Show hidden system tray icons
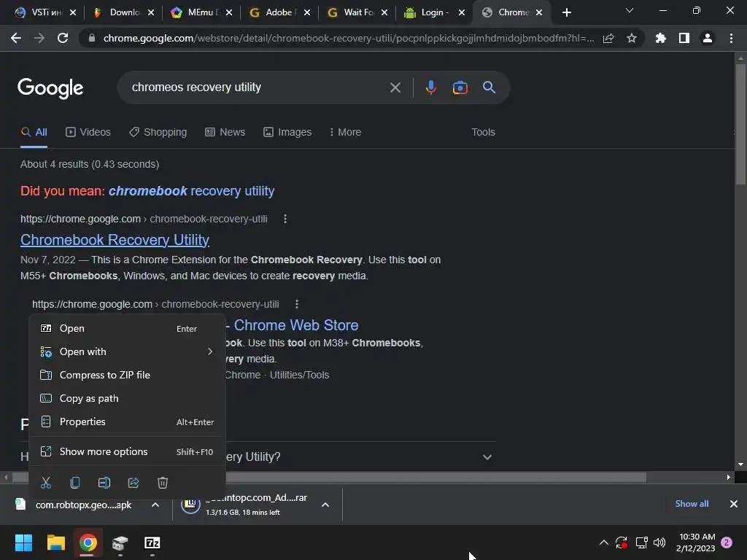The width and height of the screenshot is (747, 560). point(603,542)
